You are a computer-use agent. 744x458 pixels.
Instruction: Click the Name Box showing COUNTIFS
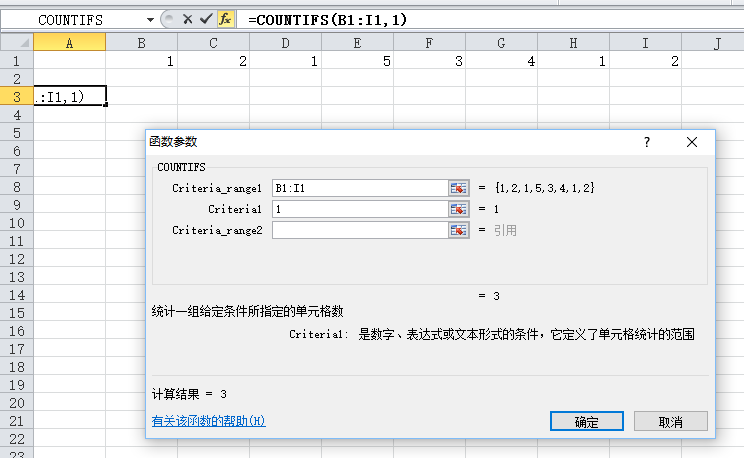click(x=71, y=20)
